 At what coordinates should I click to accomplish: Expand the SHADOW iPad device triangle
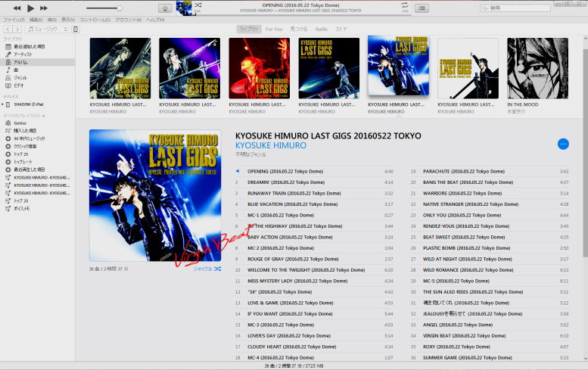point(2,104)
